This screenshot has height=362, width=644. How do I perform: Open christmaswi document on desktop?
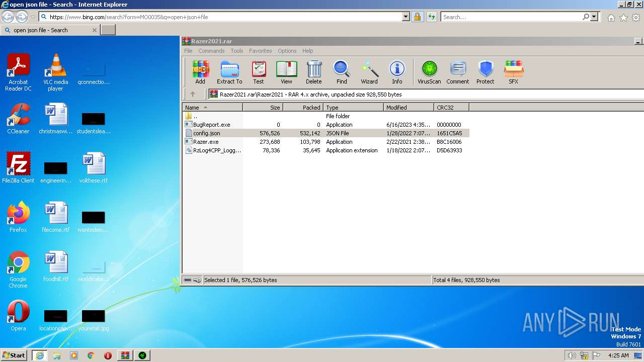[55, 119]
